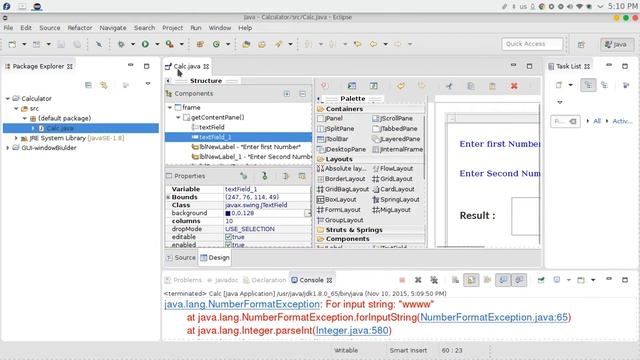Screen dimensions: 640x360
Task: Choose BoxLayout in the Palette
Action: tap(337, 200)
